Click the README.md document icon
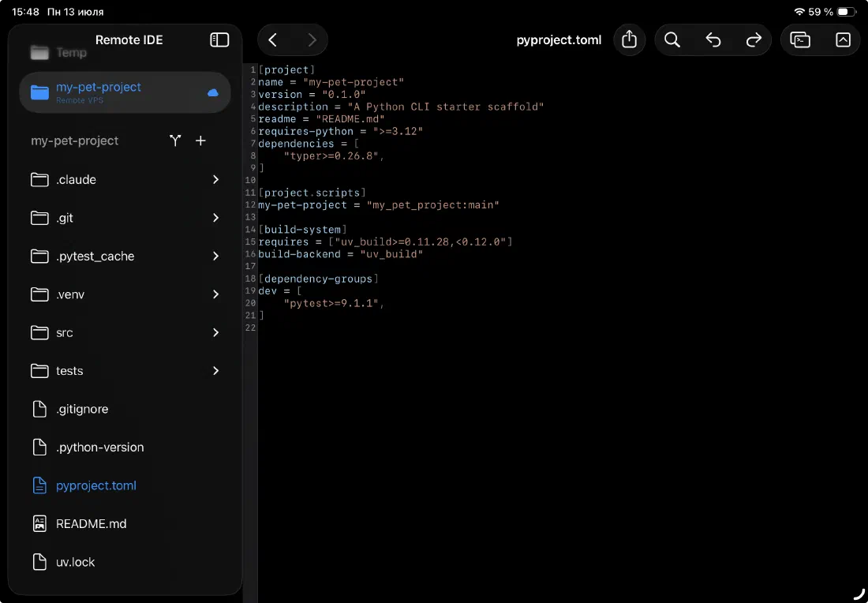The width and height of the screenshot is (868, 603). tap(39, 524)
